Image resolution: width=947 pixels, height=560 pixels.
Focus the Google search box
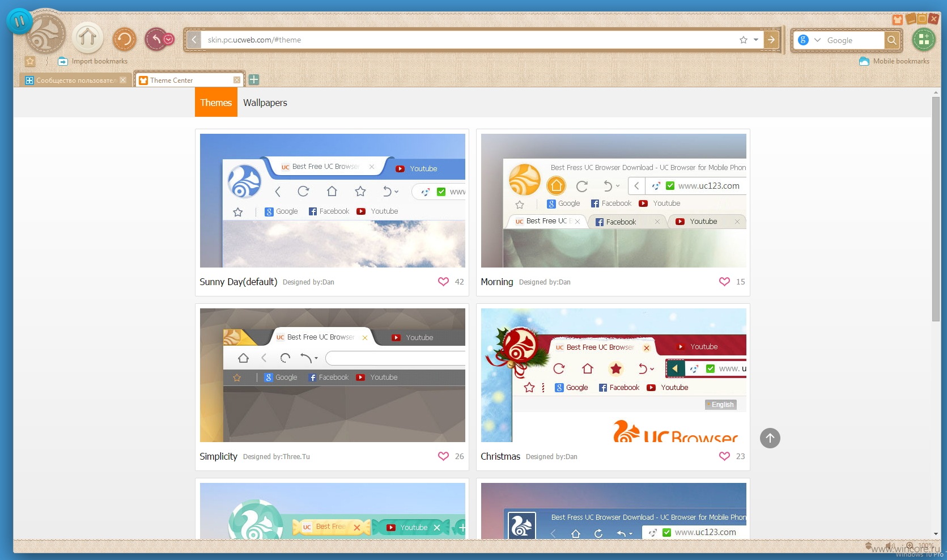tap(854, 40)
